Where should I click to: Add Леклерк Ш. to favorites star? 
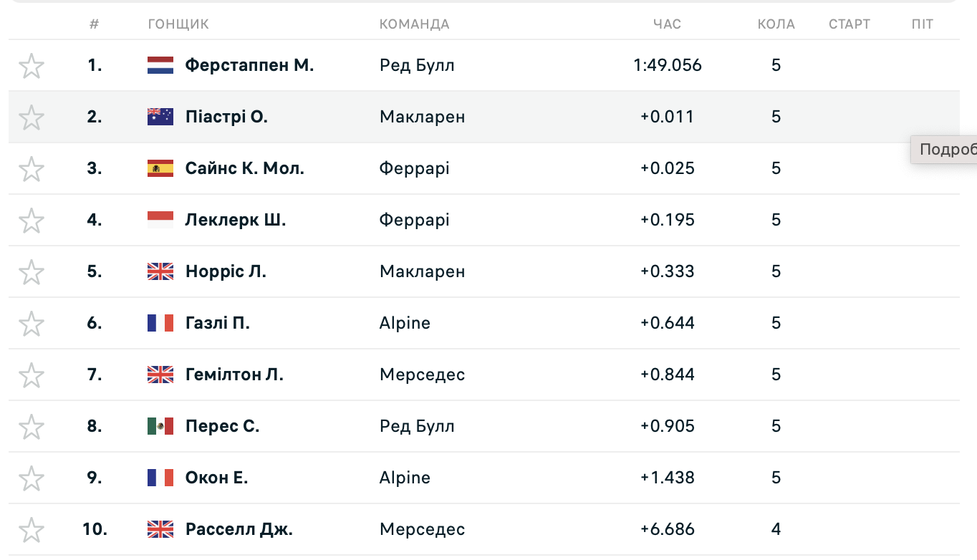click(32, 221)
